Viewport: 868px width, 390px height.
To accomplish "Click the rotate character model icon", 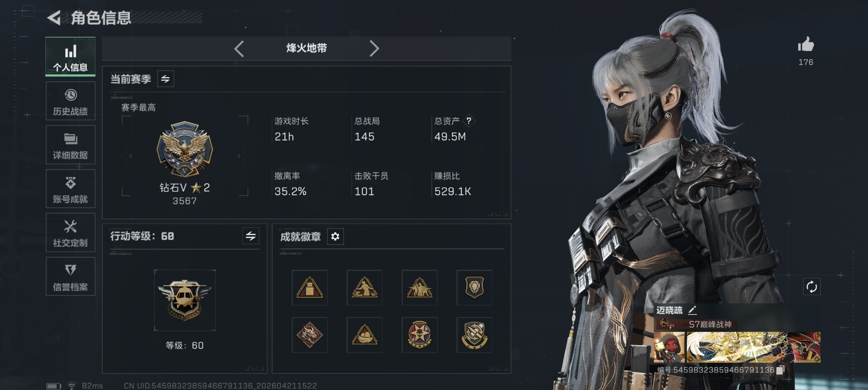I will point(811,287).
